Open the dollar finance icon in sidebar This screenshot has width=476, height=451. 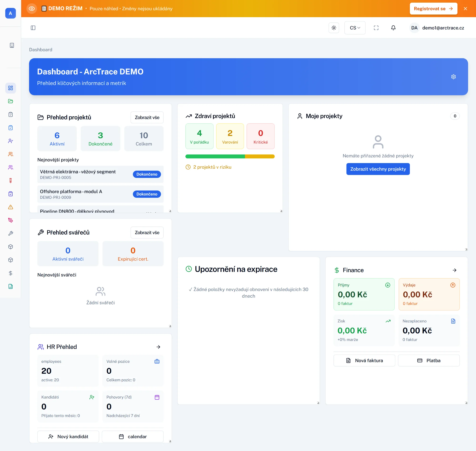[x=10, y=273]
